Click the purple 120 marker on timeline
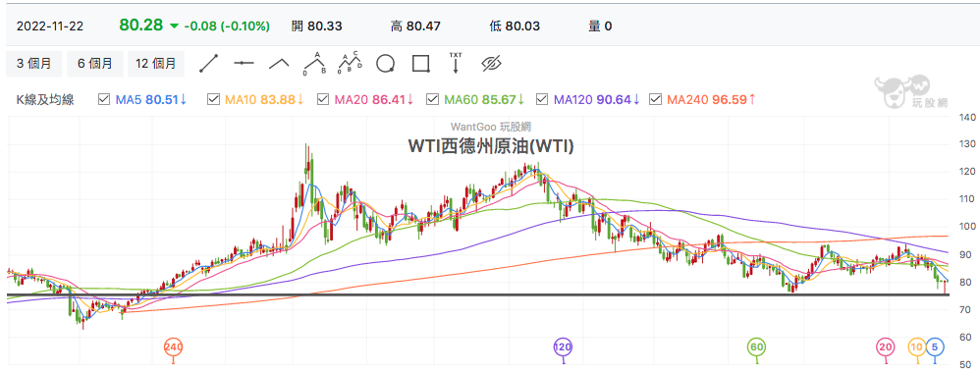 (x=563, y=346)
